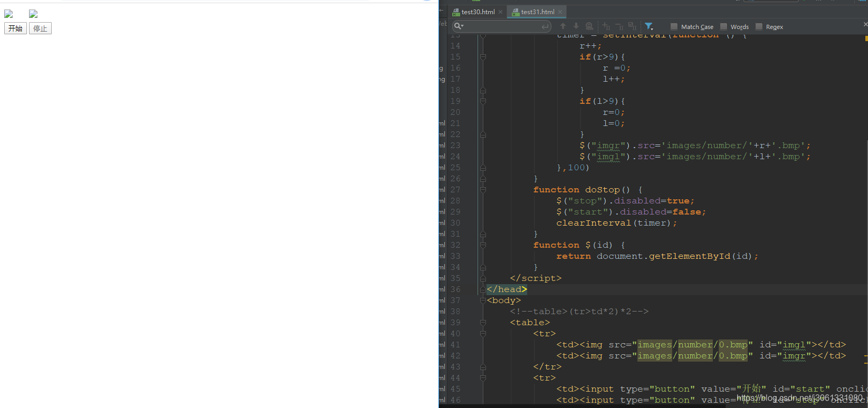Click id="imgr" attribute on line 42

pos(786,356)
